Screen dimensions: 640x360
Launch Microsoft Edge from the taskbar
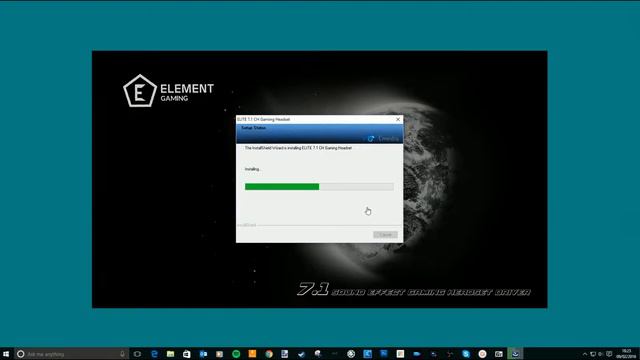tap(154, 354)
